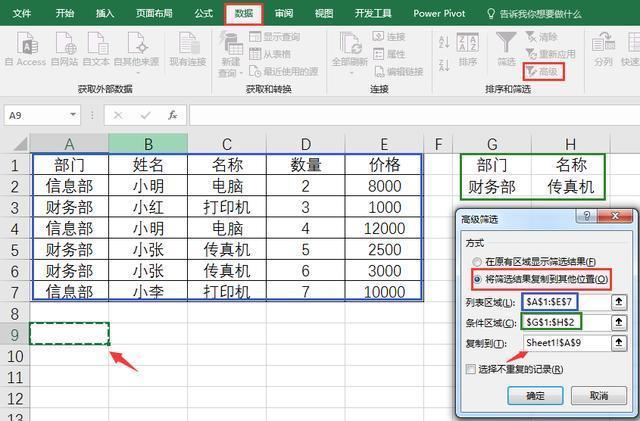The image size is (640, 421).
Task: Switch to the 开发工具 tab
Action: click(373, 13)
